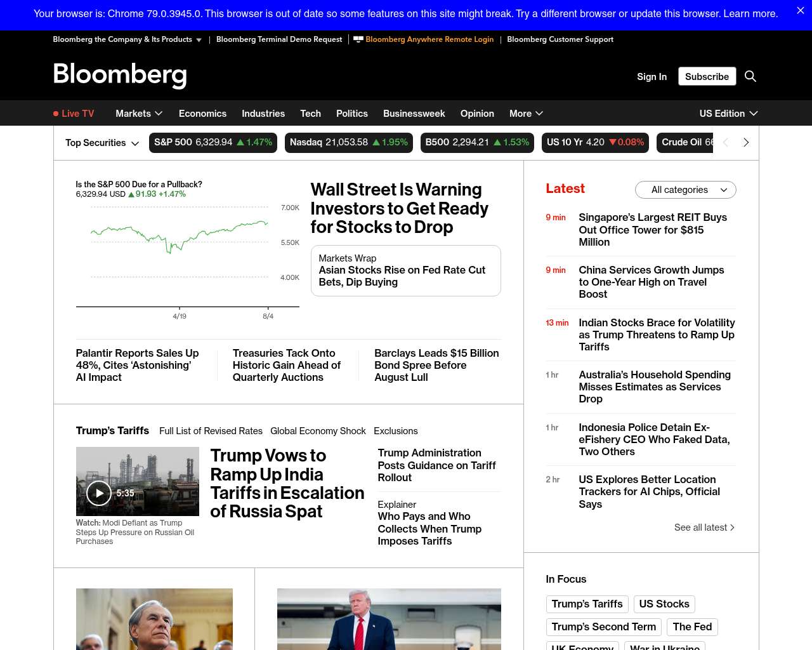Screen dimensions: 812x650
Task: Expand Bloomberg the Company & Its Products
Action: pos(128,39)
